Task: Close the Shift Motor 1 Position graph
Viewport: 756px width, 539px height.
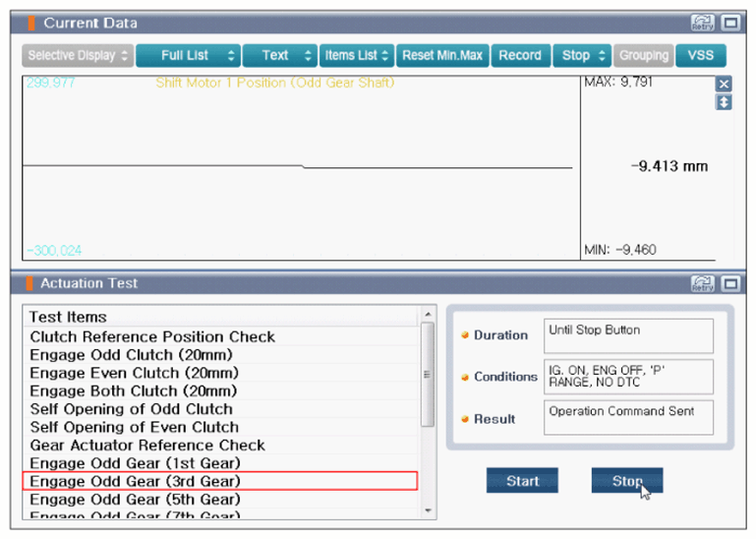Action: click(x=724, y=84)
